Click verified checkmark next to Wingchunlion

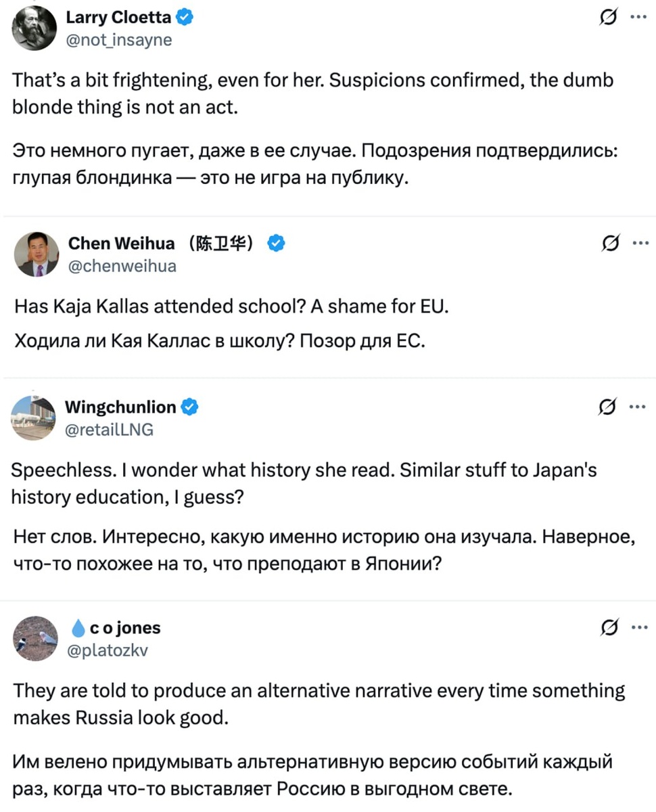point(189,407)
